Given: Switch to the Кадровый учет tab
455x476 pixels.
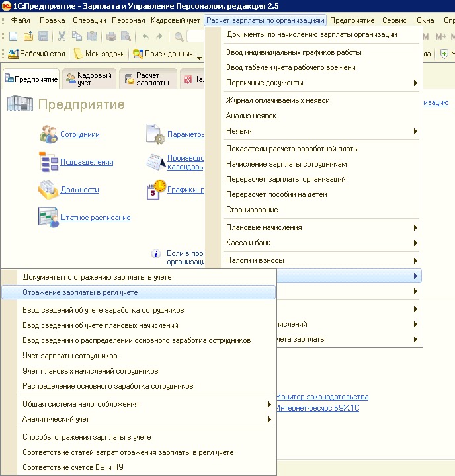Looking at the screenshot, I should coord(89,79).
